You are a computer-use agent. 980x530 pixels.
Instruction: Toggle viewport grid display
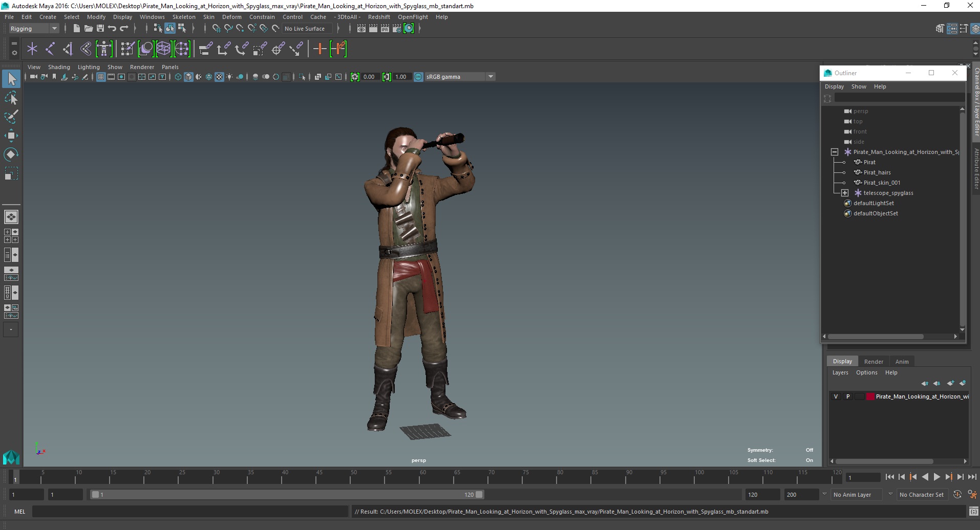point(101,77)
